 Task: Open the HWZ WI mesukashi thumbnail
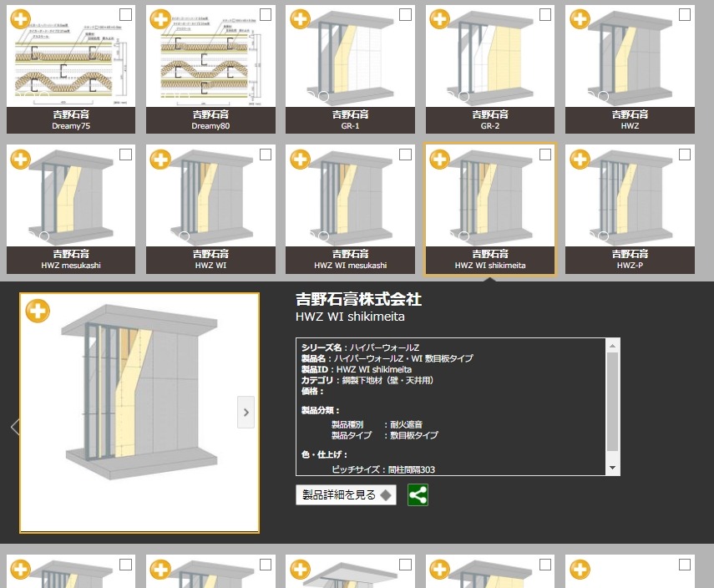click(350, 195)
